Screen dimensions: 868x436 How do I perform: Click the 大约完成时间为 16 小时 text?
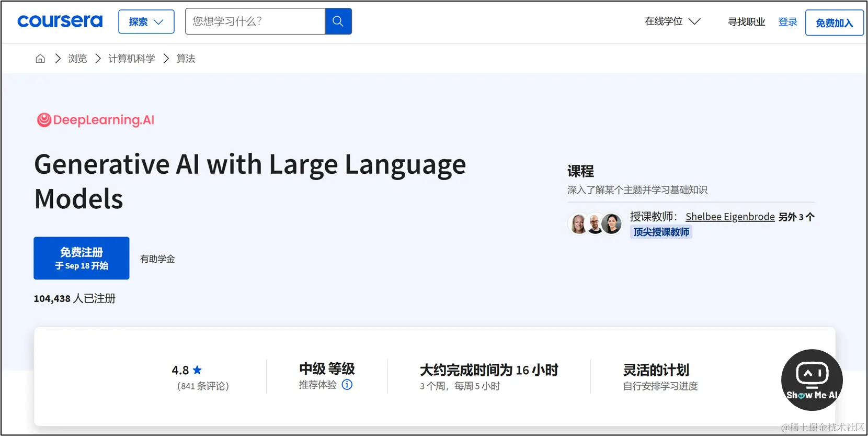coord(489,370)
